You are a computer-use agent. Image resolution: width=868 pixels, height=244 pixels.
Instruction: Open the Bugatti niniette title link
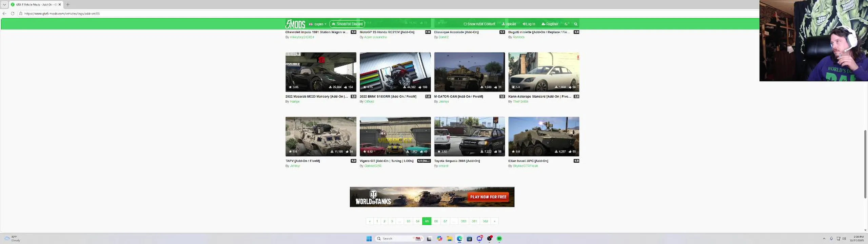point(539,32)
